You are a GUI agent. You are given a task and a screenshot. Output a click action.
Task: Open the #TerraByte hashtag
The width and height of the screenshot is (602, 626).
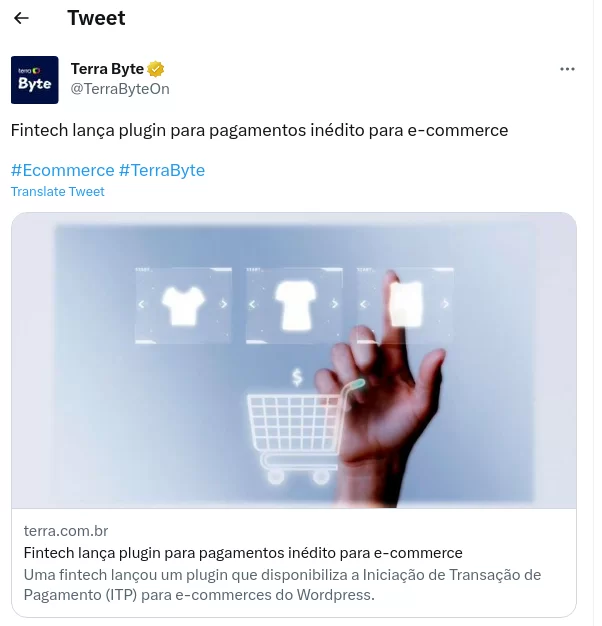coord(162,170)
